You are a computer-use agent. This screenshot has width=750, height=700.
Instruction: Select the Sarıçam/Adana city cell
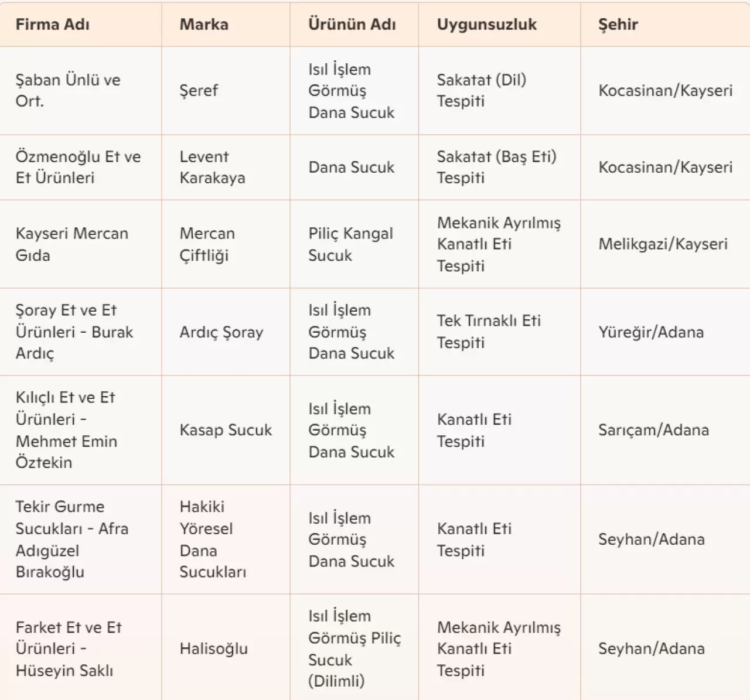pos(653,430)
